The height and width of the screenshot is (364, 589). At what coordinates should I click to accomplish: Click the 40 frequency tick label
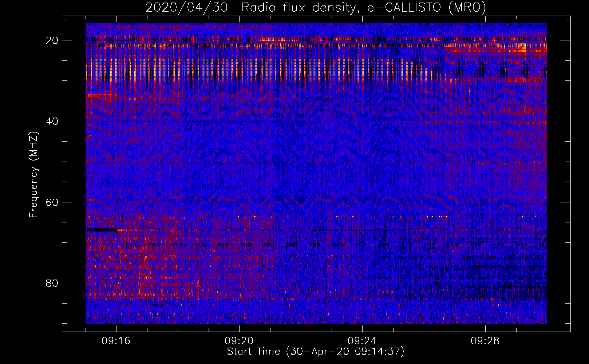[x=52, y=121]
